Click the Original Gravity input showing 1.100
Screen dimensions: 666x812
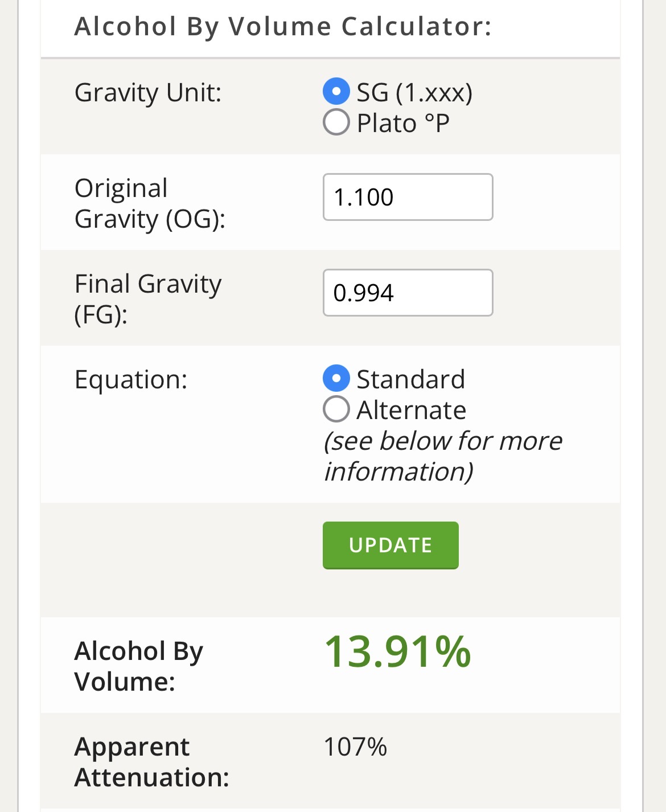click(408, 197)
